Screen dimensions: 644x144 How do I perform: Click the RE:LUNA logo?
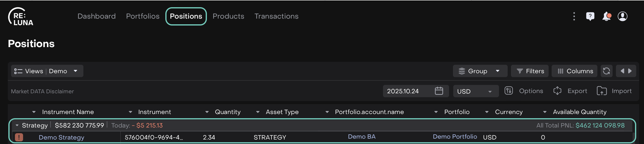tap(21, 17)
